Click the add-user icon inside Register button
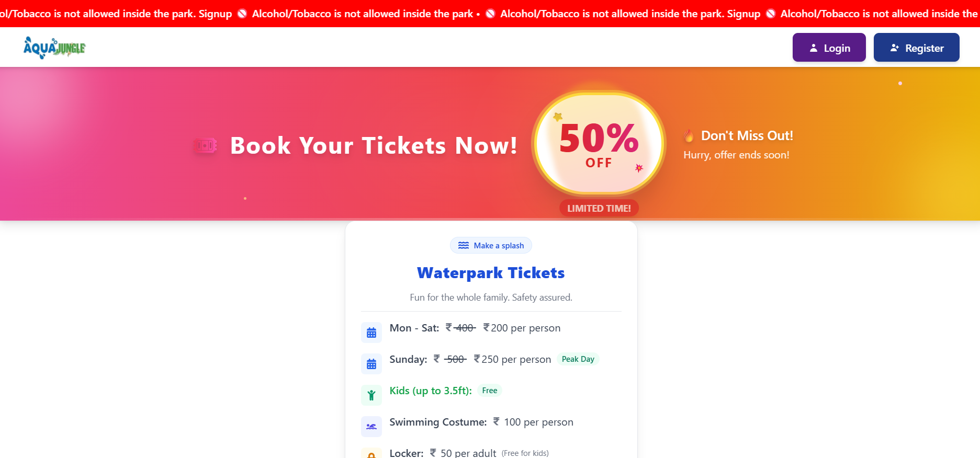The height and width of the screenshot is (458, 980). (893, 47)
